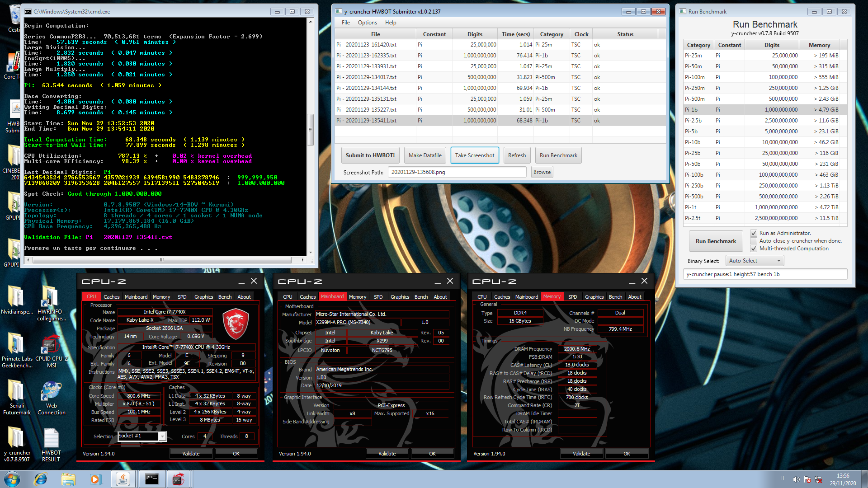The width and height of the screenshot is (868, 488).
Task: Click the volume icon in system tray
Action: pyautogui.click(x=796, y=479)
